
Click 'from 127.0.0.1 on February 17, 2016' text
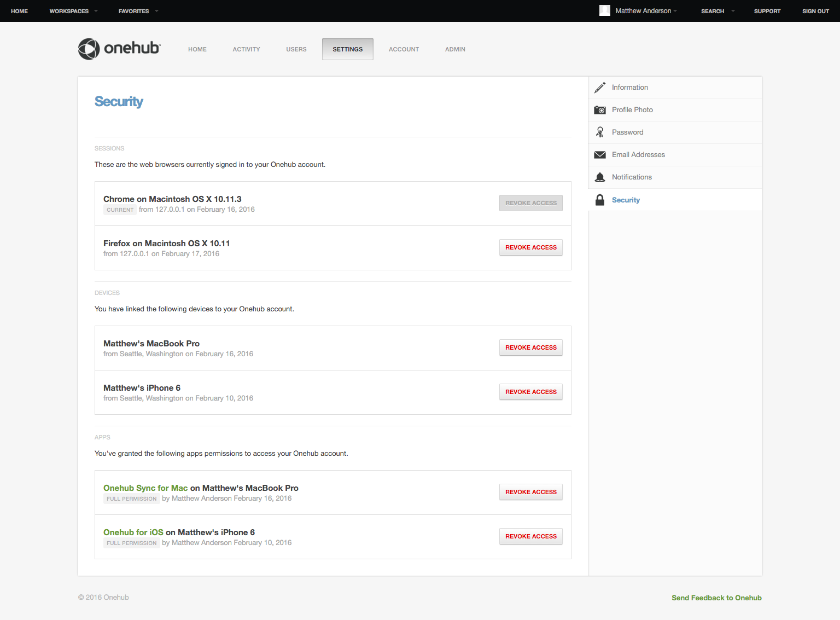pos(161,254)
